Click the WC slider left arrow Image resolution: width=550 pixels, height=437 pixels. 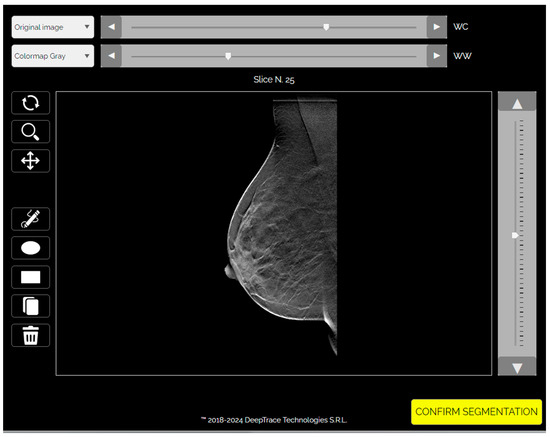pos(111,27)
